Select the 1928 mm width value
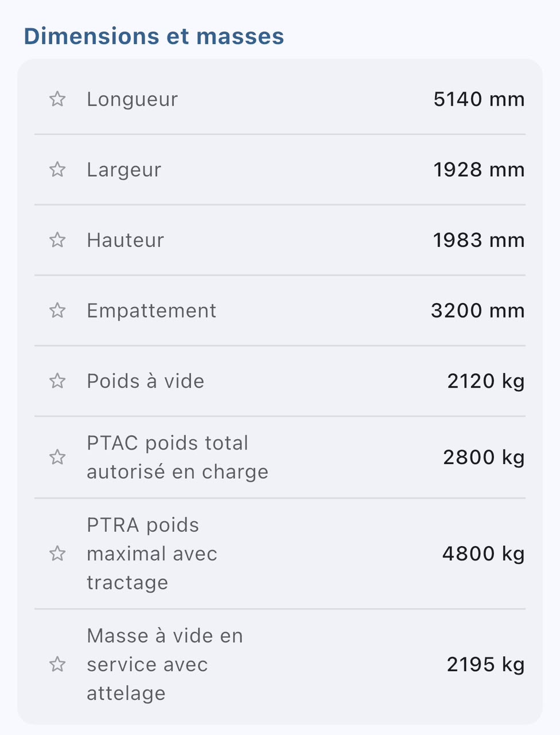Viewport: 560px width, 735px height. click(x=479, y=169)
